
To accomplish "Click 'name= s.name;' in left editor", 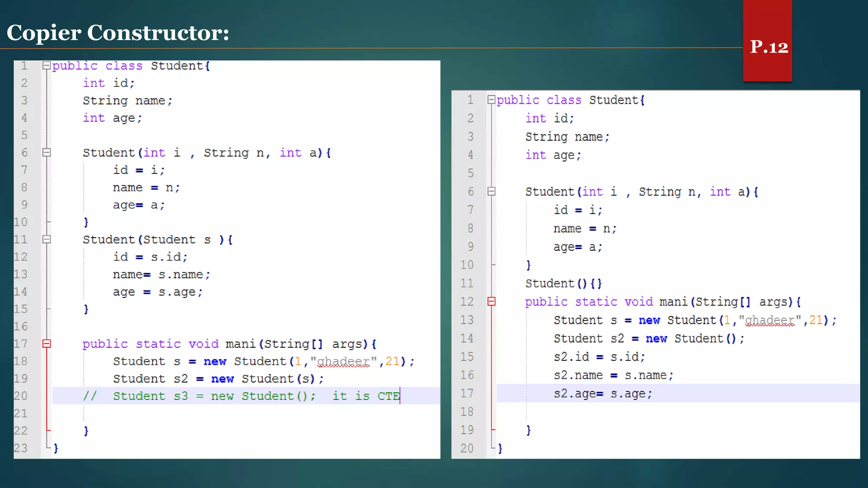I will 161,274.
